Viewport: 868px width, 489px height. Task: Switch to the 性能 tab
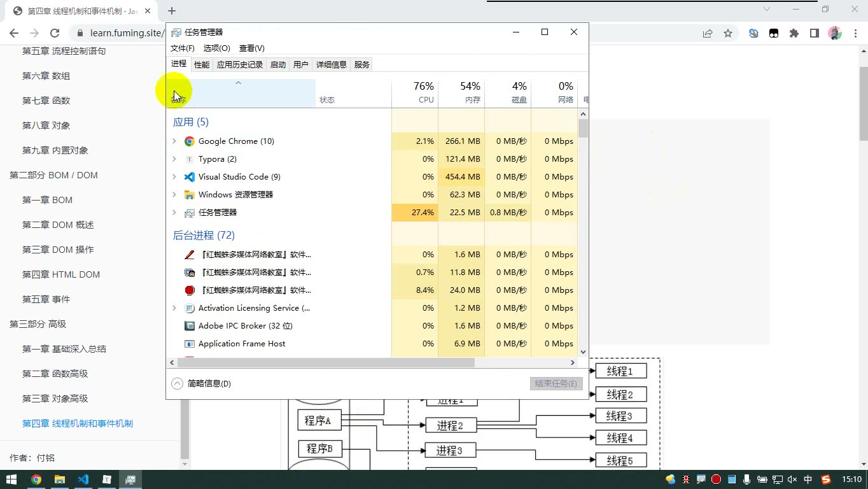pyautogui.click(x=202, y=64)
